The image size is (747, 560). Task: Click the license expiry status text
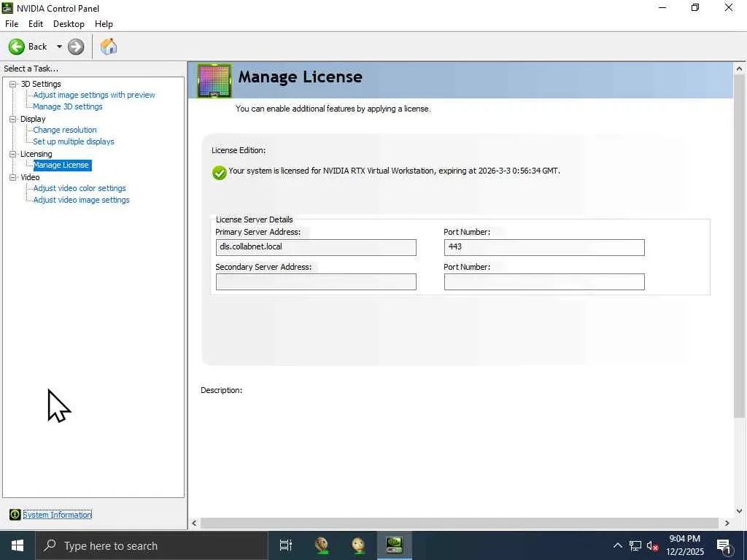(394, 171)
